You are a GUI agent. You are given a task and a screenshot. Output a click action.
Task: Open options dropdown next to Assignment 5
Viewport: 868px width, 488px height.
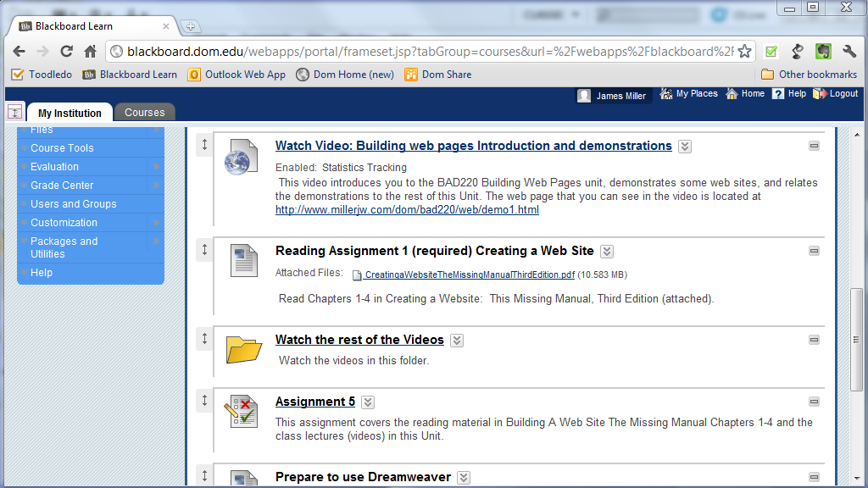(x=368, y=402)
